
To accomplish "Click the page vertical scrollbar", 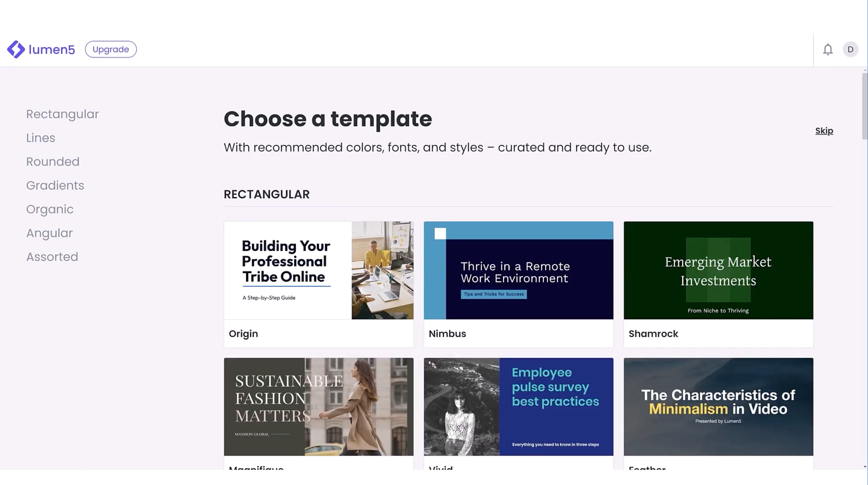I will point(865,106).
